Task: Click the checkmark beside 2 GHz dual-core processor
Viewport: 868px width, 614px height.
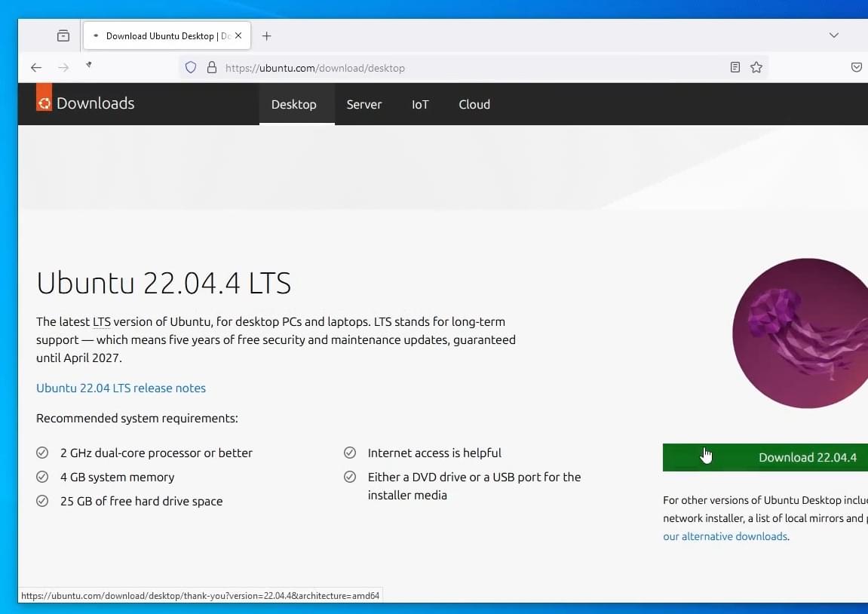Action: [42, 453]
